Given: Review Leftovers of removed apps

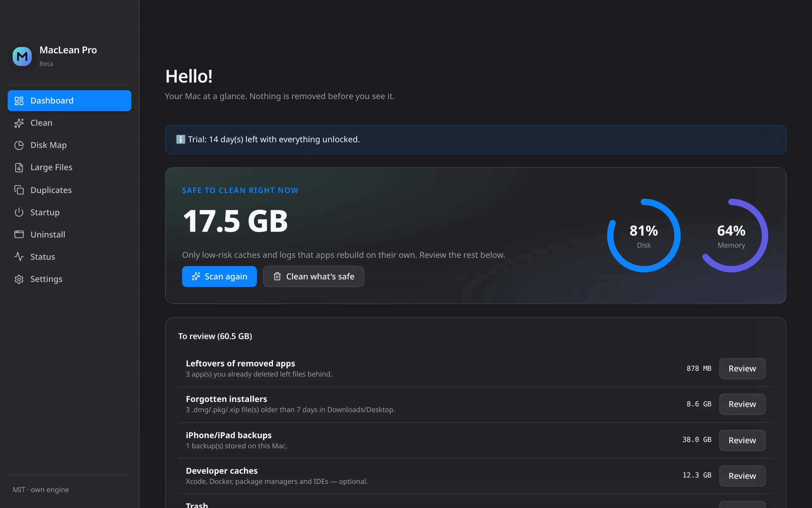Looking at the screenshot, I should [742, 369].
